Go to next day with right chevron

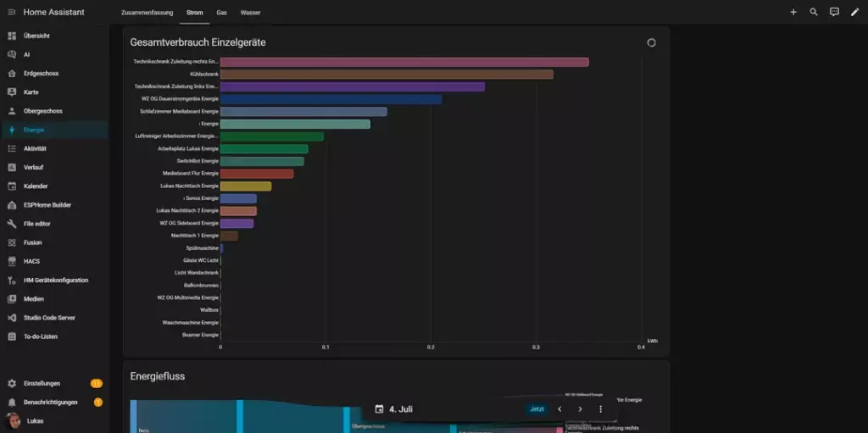click(x=580, y=409)
